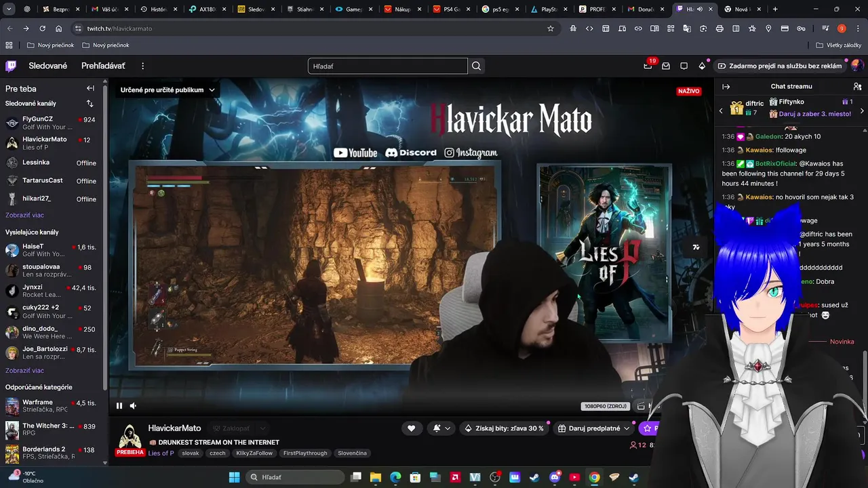
Task: Open first 'Nový priečinok' bookmark folder
Action: coord(50,45)
